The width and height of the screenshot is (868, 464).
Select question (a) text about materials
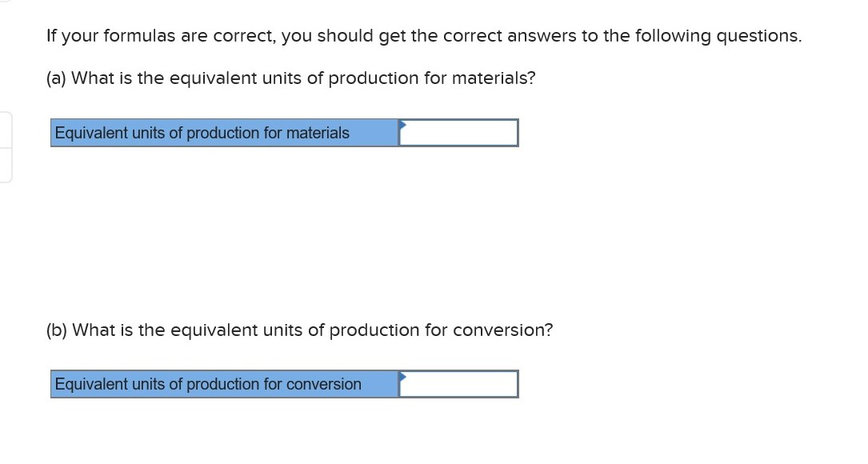pyautogui.click(x=290, y=78)
